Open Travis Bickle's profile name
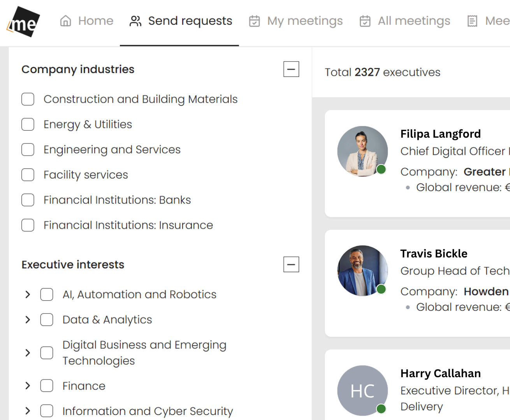The image size is (510, 420). [434, 254]
